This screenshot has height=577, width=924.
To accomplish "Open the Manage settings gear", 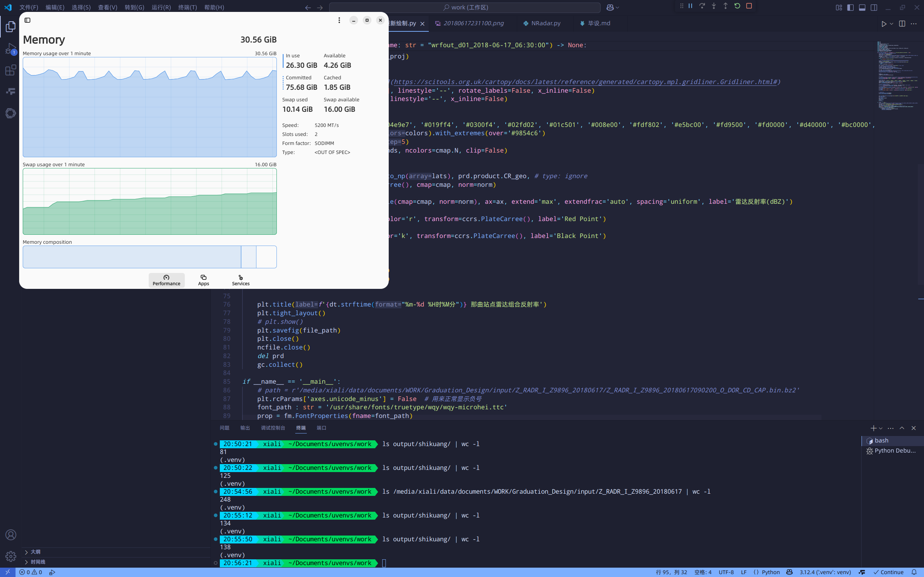I will [11, 556].
